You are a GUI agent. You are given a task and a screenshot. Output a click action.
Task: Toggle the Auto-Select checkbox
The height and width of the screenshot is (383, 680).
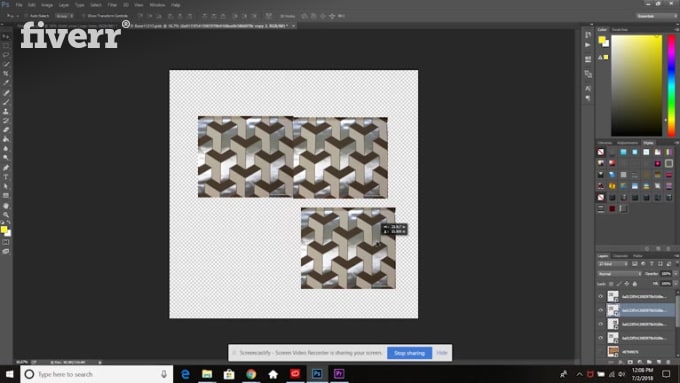26,16
